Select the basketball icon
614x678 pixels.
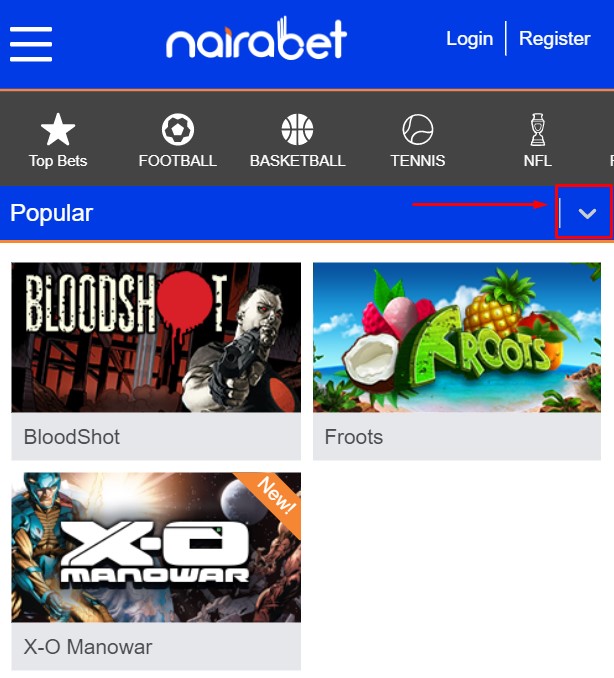click(297, 129)
